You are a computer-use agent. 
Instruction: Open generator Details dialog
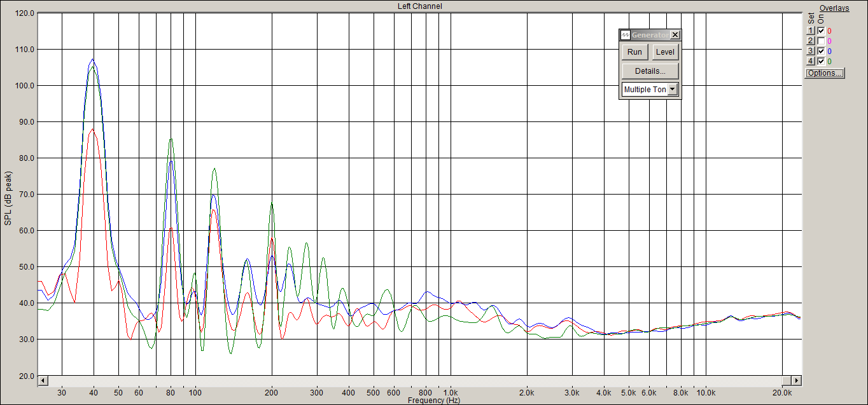pos(650,71)
